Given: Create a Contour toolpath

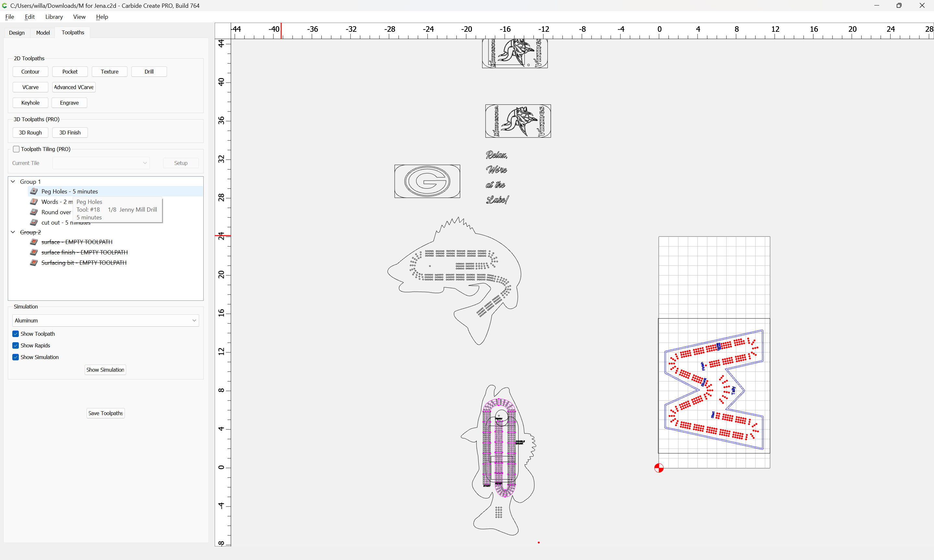Looking at the screenshot, I should tap(30, 72).
